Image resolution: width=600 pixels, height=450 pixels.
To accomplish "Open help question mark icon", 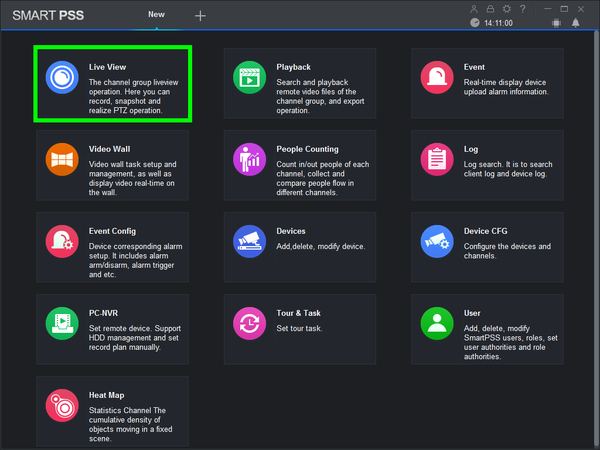I will pos(523,9).
